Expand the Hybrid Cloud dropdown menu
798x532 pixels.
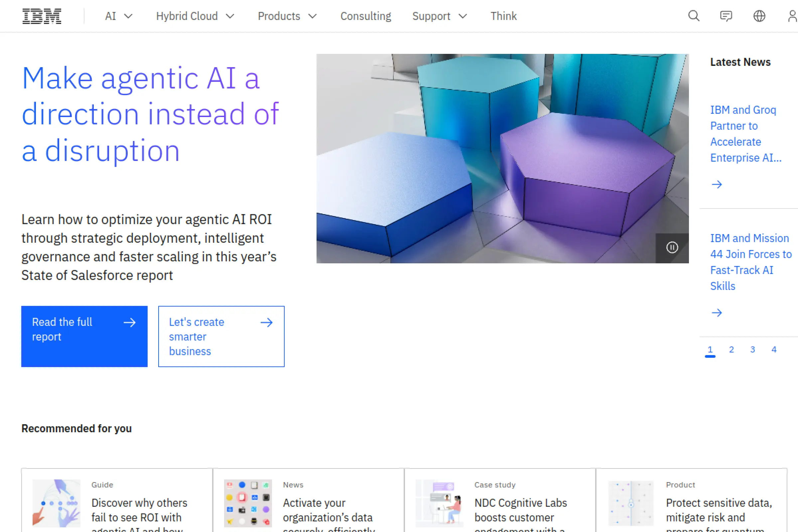[x=195, y=16]
